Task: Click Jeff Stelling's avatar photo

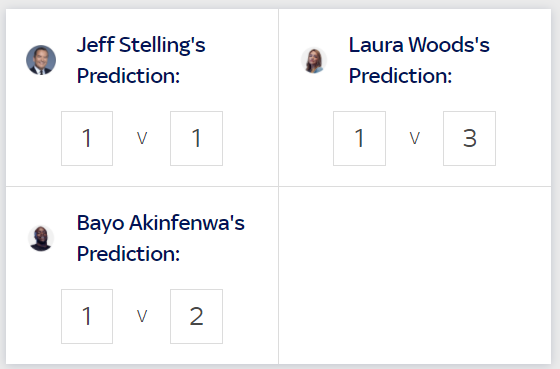Action: 41,60
